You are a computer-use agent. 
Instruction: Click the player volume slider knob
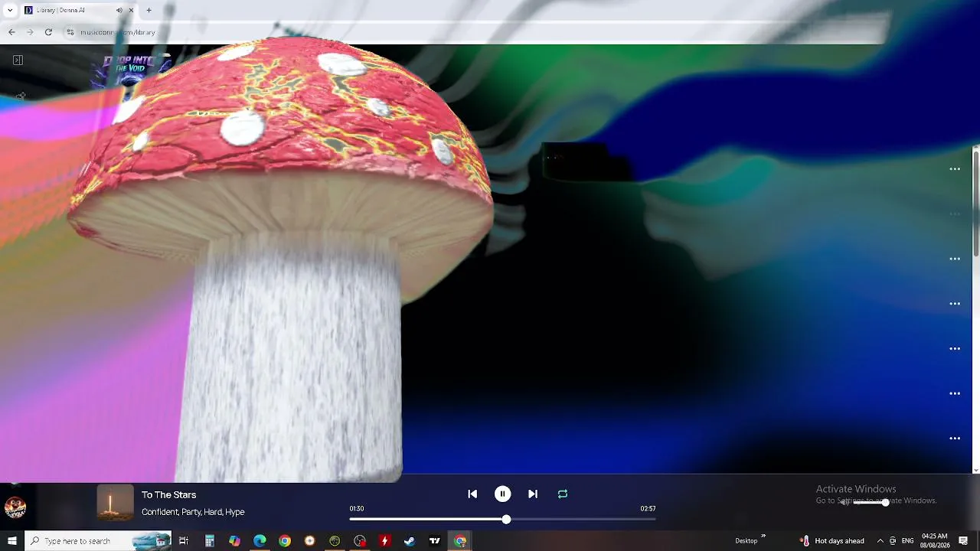click(885, 503)
